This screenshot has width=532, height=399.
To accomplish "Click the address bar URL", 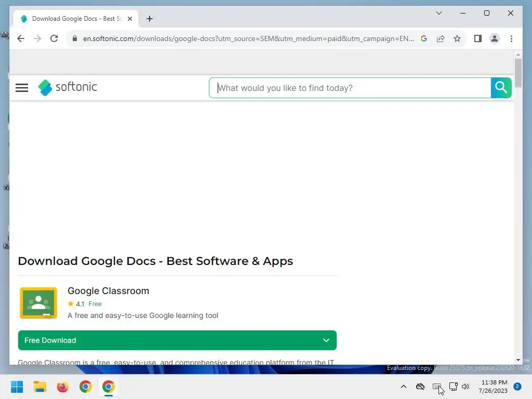I will [x=248, y=38].
